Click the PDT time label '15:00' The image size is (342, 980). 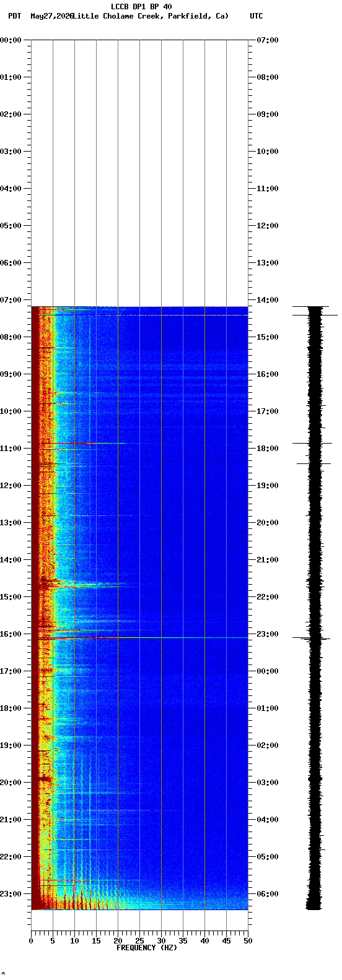pos(11,597)
